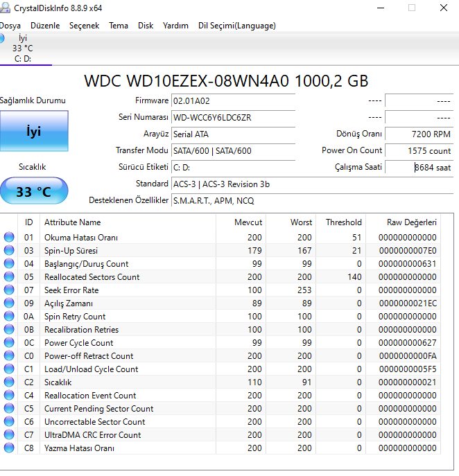Open the Tema menu
This screenshot has width=459, height=476.
(119, 26)
